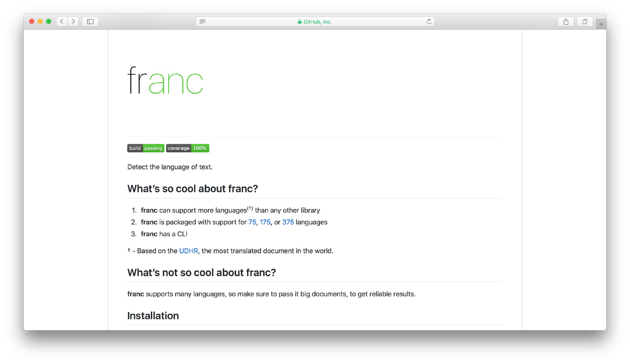
Task: Click the sentence about passing big documents
Action: [271, 294]
